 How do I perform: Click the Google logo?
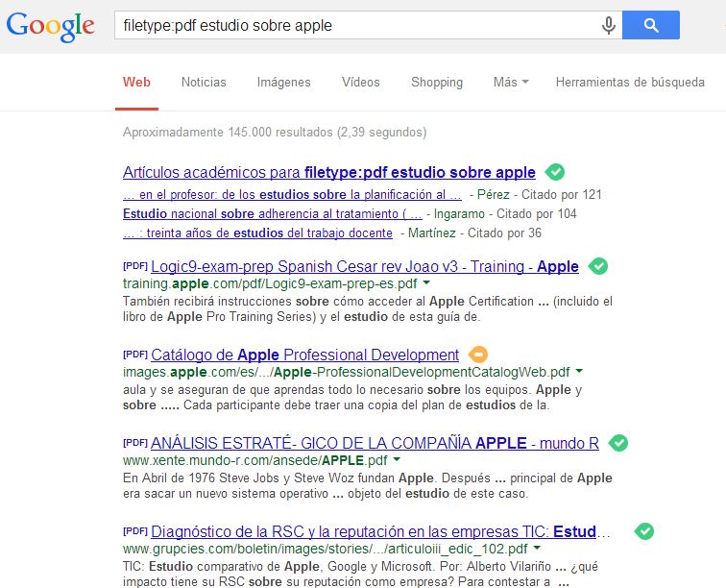pos(50,26)
